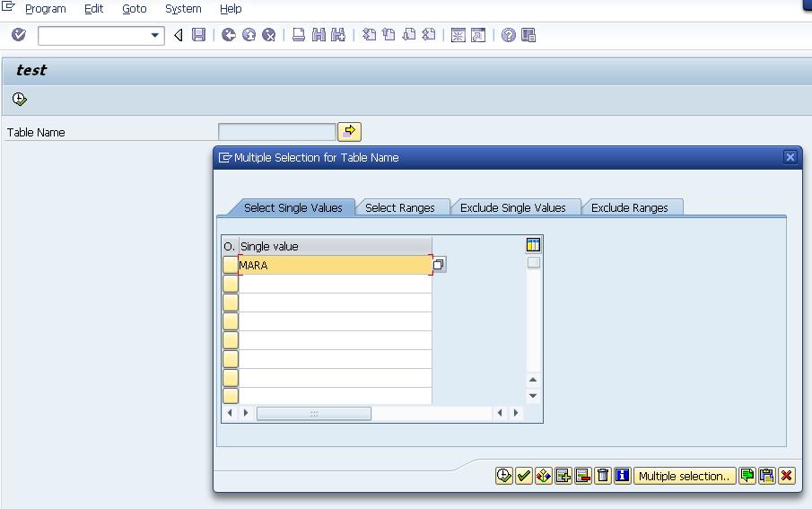This screenshot has height=509, width=812.
Task: Click the Import from text file icon
Action: [747, 476]
